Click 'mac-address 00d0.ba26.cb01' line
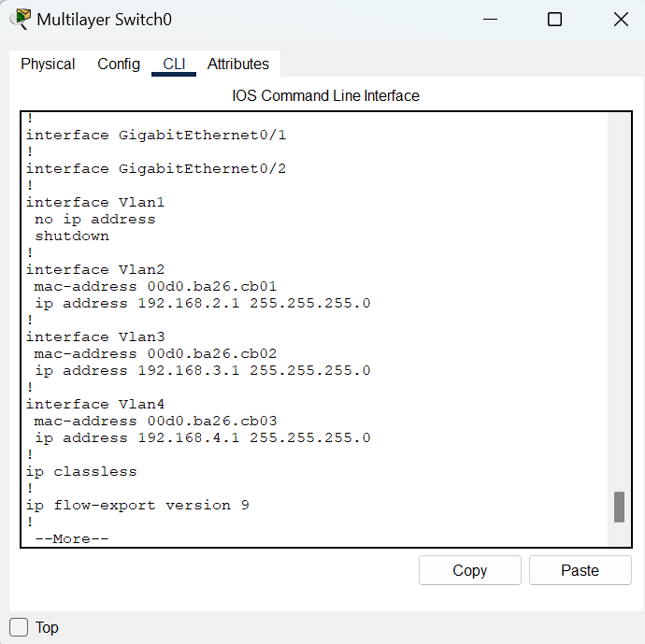The height and width of the screenshot is (644, 645). click(155, 287)
